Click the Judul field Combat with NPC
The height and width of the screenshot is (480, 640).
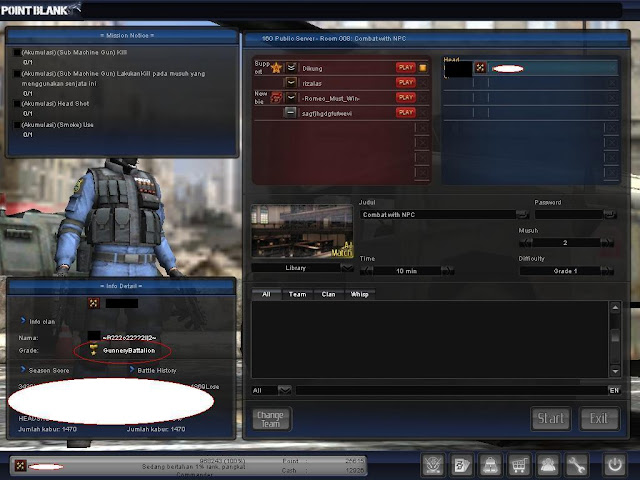pyautogui.click(x=438, y=215)
